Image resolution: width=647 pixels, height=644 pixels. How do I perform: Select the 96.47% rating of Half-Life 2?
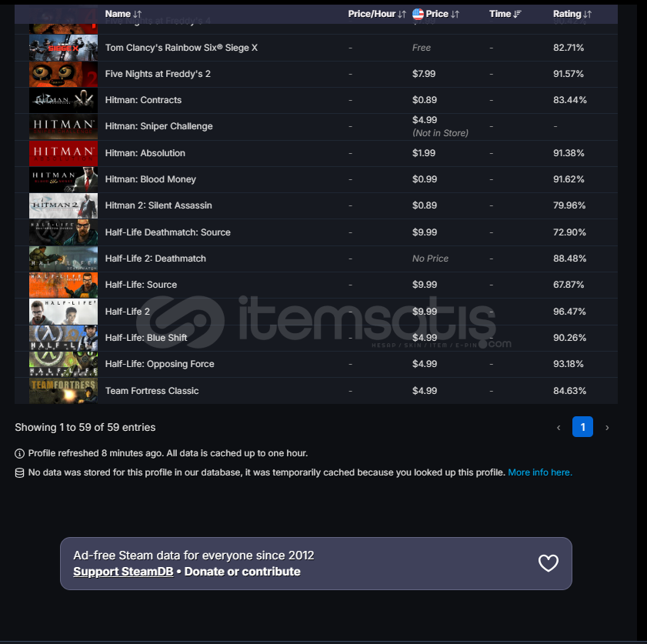click(569, 312)
